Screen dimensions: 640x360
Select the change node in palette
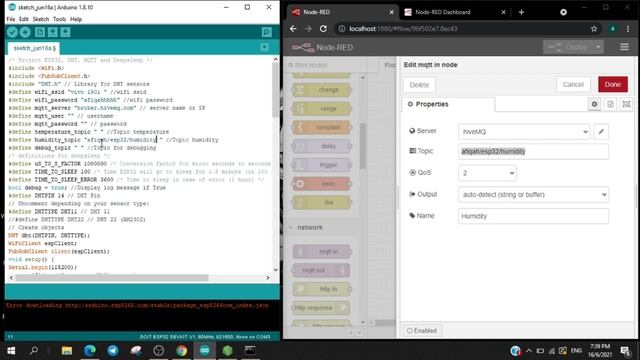(x=322, y=90)
